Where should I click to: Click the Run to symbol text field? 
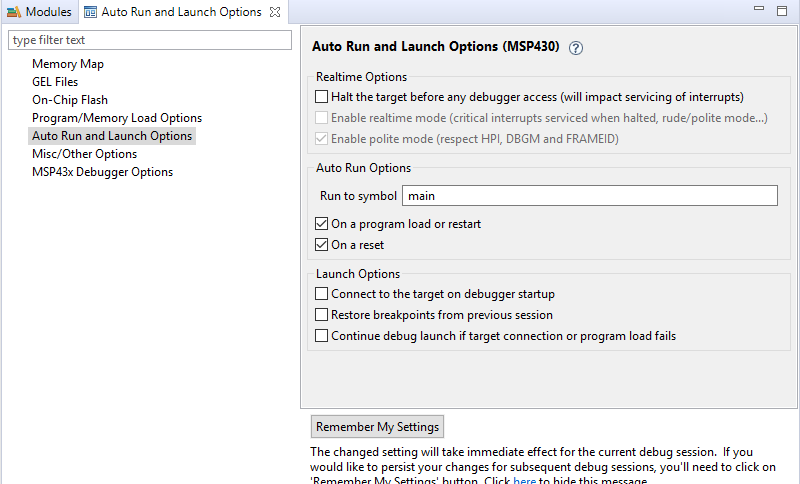pos(589,196)
